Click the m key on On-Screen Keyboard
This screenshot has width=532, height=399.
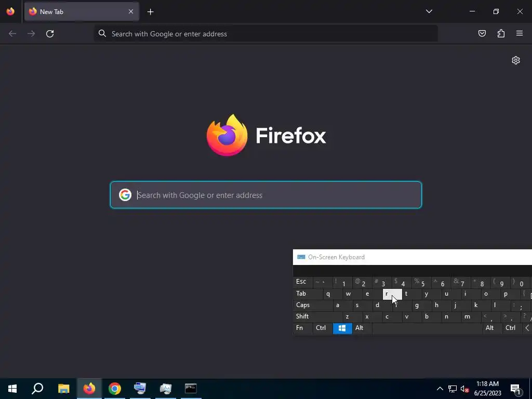tap(471, 317)
